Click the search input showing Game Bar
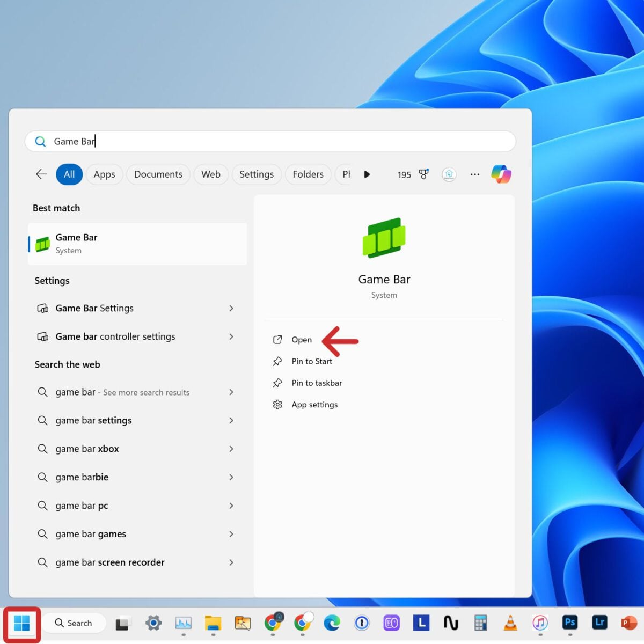The height and width of the screenshot is (644, 644). click(215, 141)
